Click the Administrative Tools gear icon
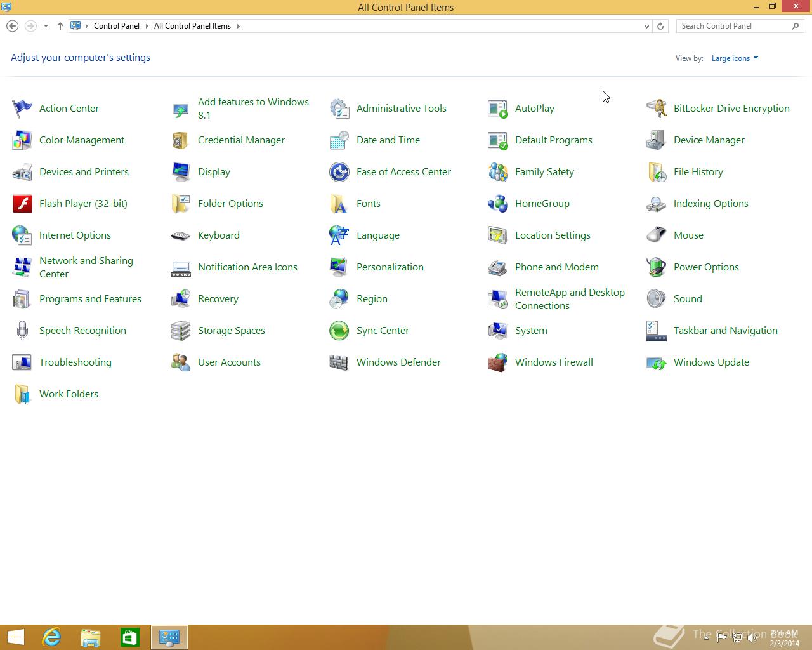 pos(339,109)
